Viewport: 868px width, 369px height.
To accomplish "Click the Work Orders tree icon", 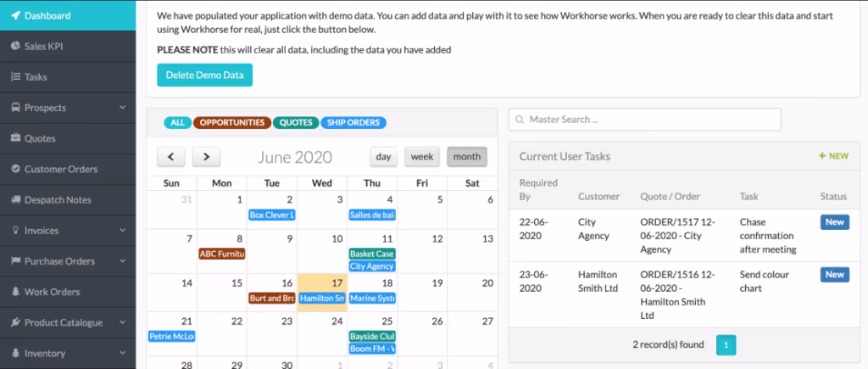I will click(x=15, y=292).
